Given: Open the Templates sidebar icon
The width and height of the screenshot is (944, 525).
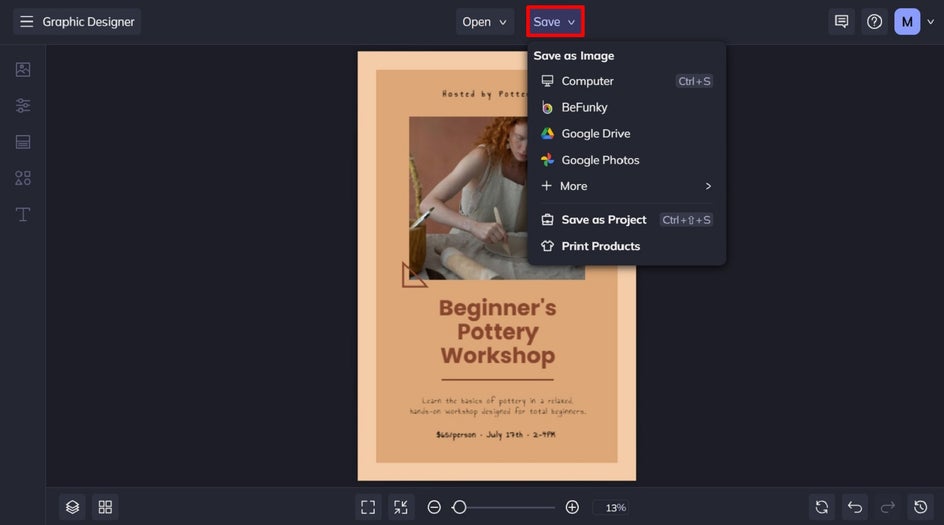Looking at the screenshot, I should click(23, 142).
